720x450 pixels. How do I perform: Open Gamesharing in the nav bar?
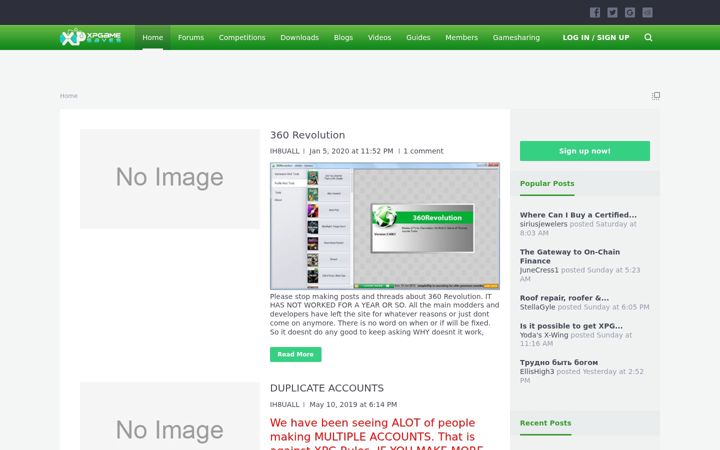click(x=516, y=38)
